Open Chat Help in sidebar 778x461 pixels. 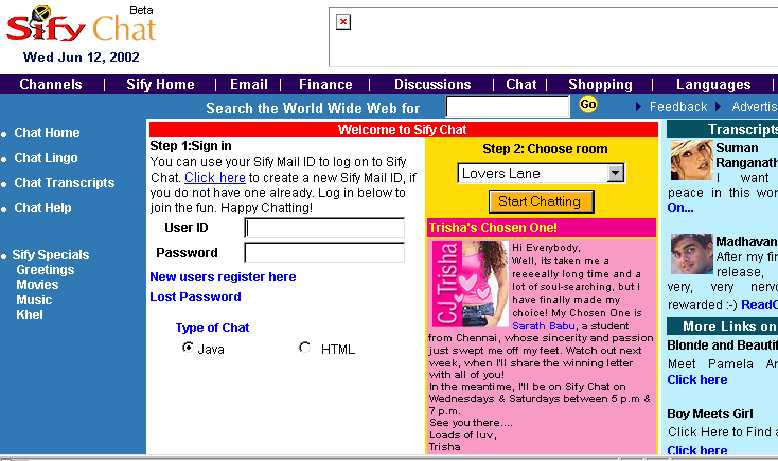tap(43, 207)
